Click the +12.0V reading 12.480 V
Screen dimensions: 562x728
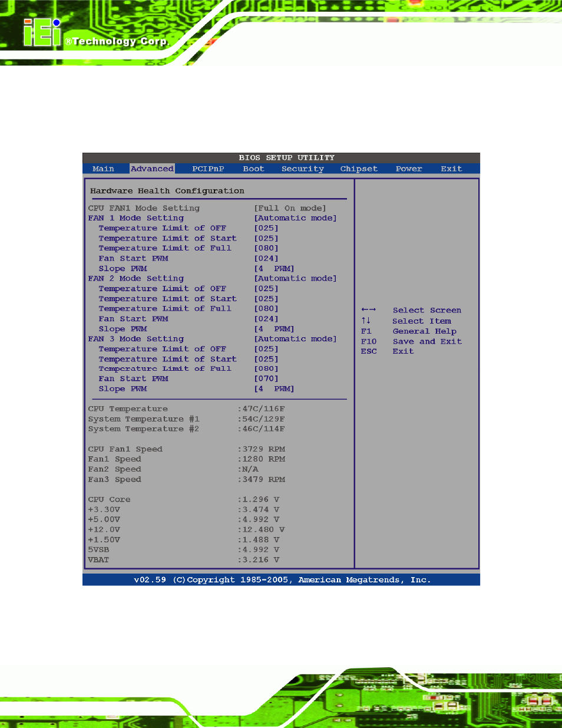tap(262, 530)
